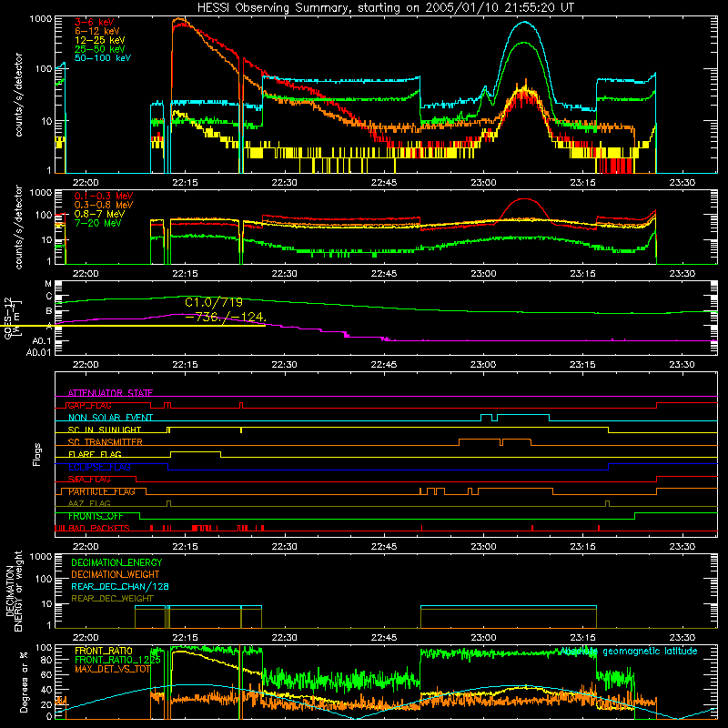Click the 22:15 tick under the top panel

click(x=185, y=183)
